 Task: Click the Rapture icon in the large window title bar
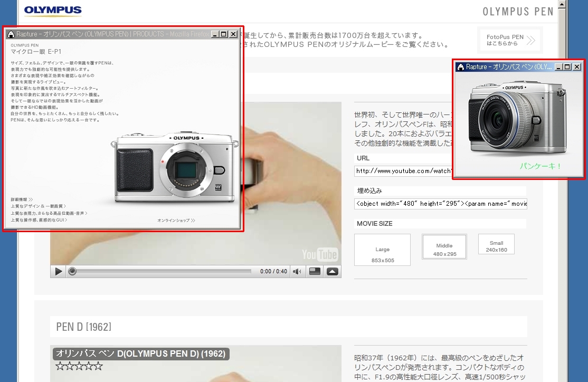click(x=11, y=34)
